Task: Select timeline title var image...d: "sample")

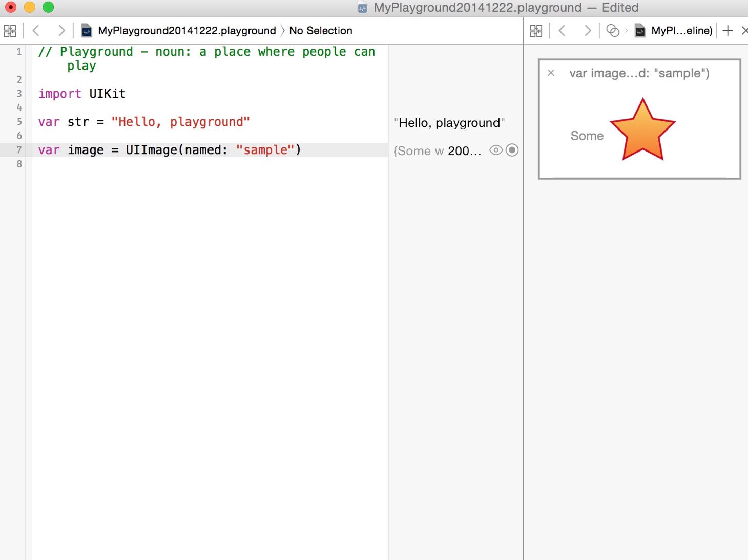Action: pyautogui.click(x=639, y=73)
